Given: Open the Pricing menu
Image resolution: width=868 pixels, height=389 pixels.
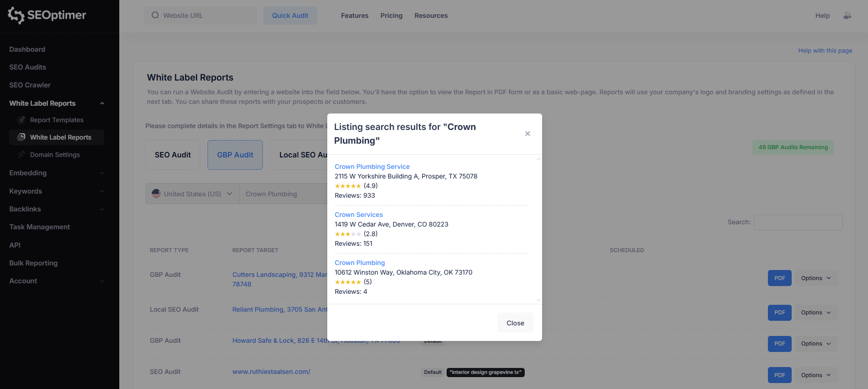Looking at the screenshot, I should click(391, 16).
